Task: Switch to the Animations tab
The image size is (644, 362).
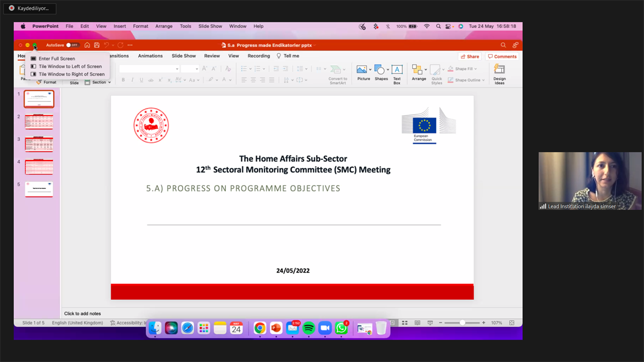Action: 150,56
